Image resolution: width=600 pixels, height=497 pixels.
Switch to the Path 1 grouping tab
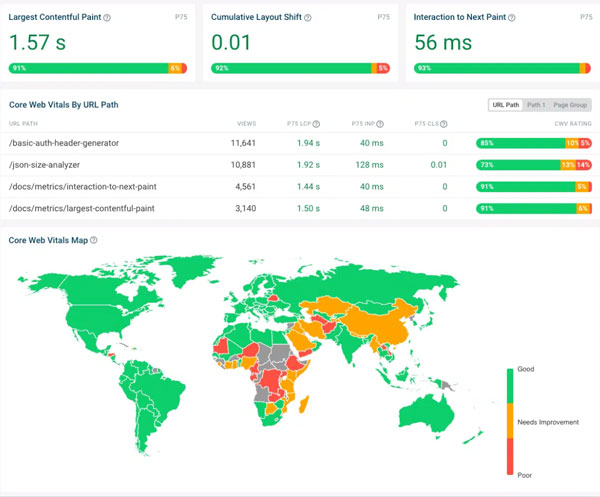click(x=536, y=105)
